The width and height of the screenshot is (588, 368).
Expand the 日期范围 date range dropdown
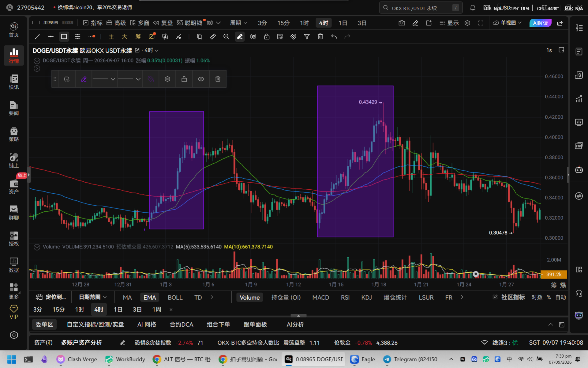[x=93, y=297]
